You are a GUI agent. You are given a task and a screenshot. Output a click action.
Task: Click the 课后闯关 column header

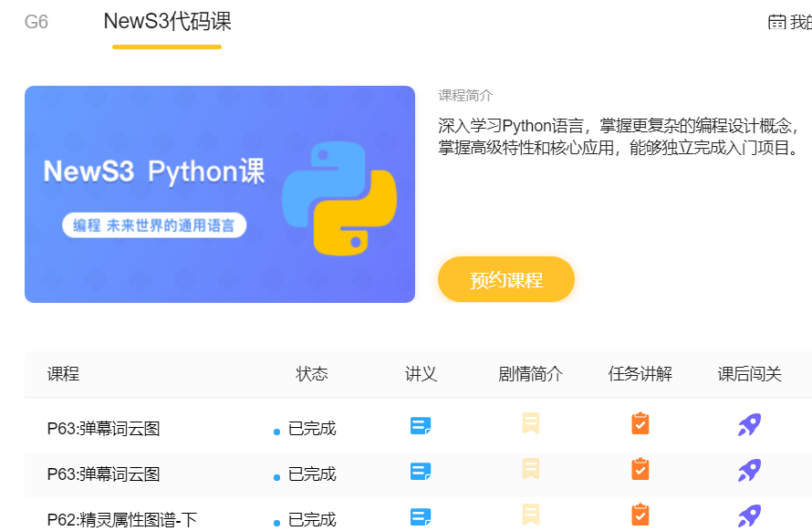[749, 373]
